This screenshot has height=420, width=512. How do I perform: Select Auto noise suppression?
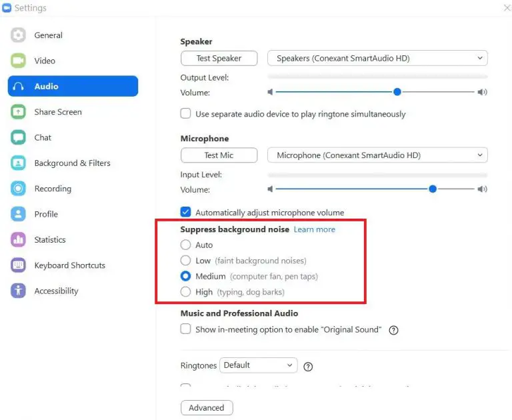(185, 245)
